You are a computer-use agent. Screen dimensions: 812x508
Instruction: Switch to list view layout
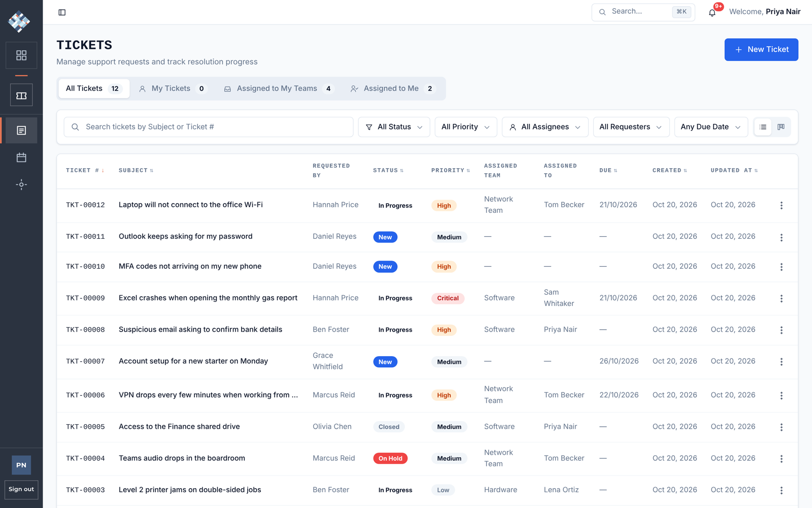coord(763,127)
